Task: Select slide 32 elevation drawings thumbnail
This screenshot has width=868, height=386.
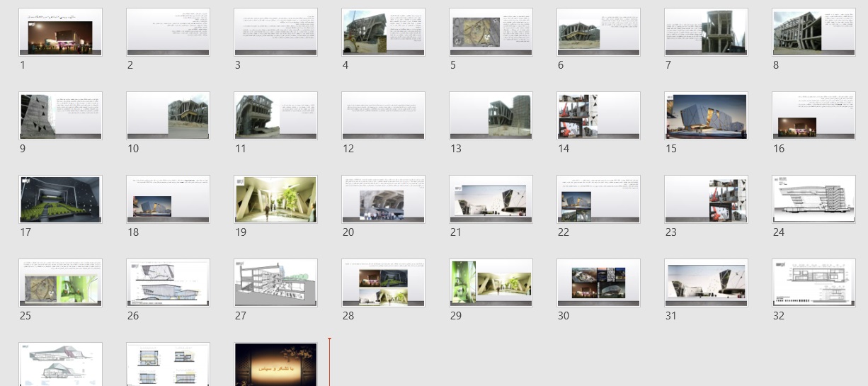Action: pos(813,283)
